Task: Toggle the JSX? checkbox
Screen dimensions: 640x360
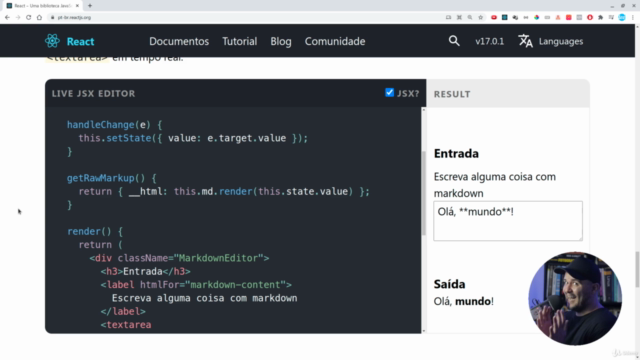Action: coord(389,93)
